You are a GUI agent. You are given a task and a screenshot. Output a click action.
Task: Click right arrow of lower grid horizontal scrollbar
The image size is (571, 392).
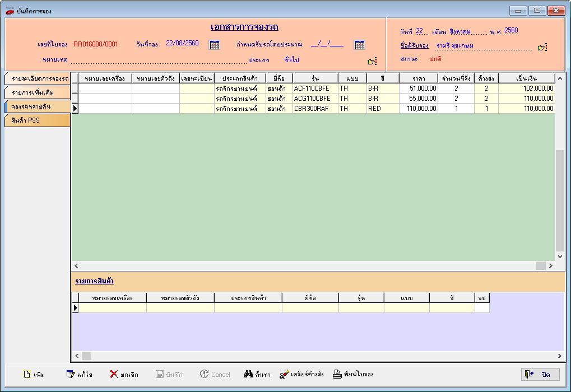560,356
